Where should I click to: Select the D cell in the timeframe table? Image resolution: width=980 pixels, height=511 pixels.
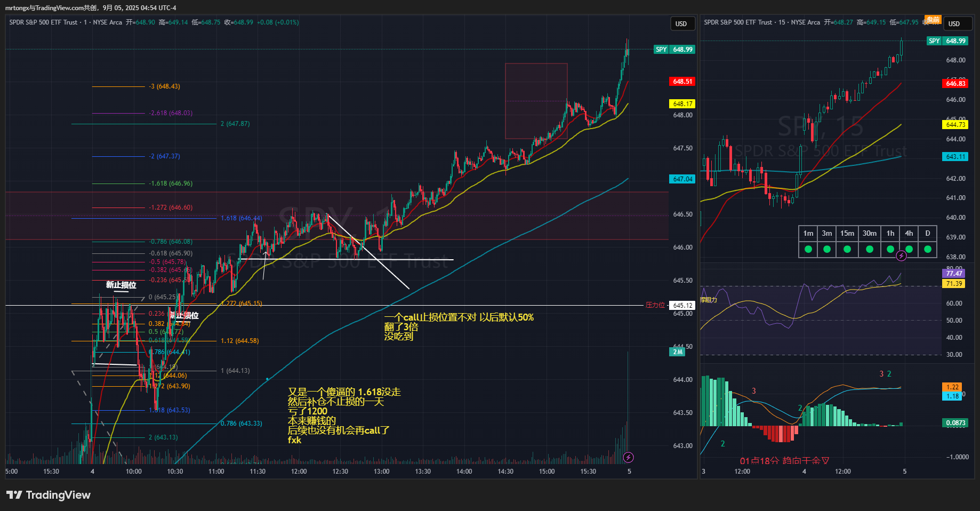(x=928, y=233)
